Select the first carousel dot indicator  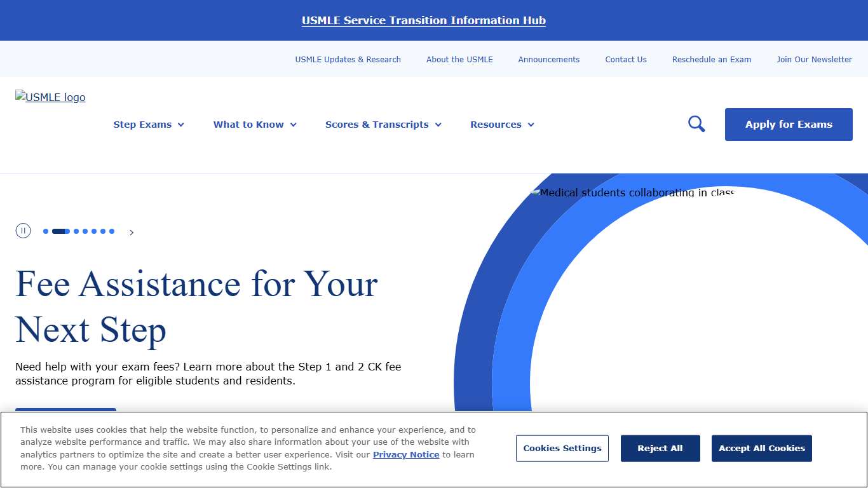44,231
